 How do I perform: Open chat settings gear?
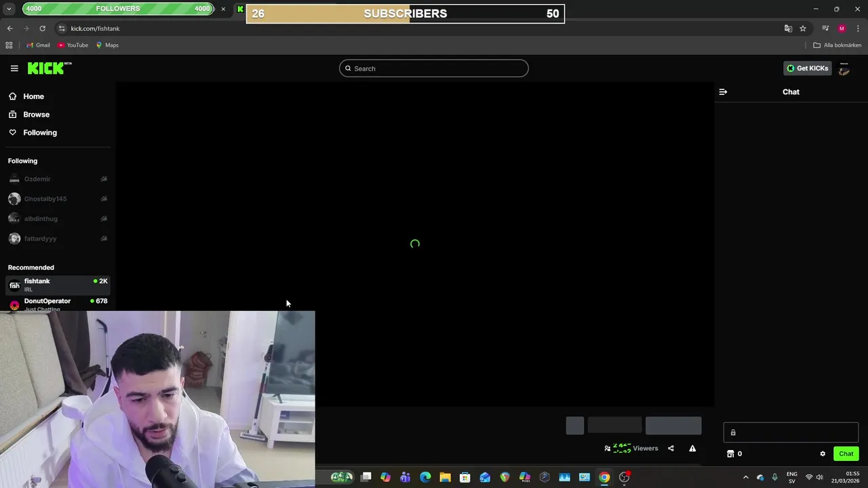(x=823, y=454)
